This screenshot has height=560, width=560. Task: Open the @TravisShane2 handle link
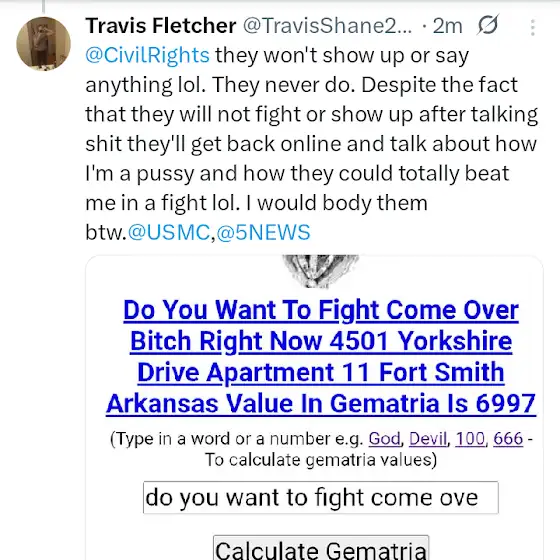327,26
